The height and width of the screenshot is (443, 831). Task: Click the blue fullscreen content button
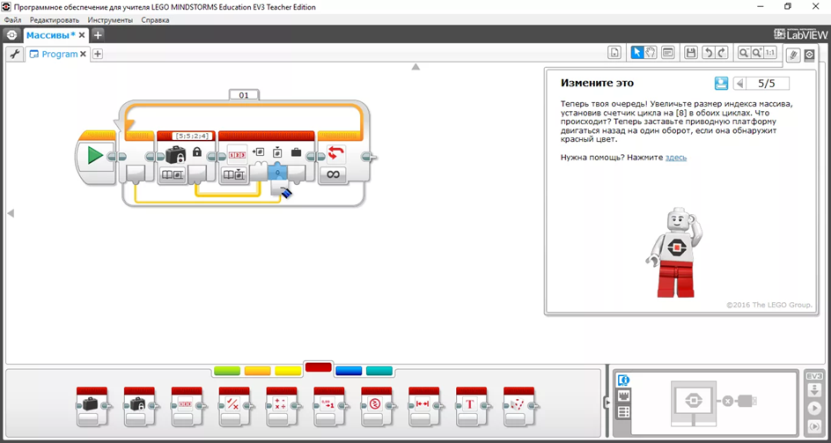tap(721, 83)
